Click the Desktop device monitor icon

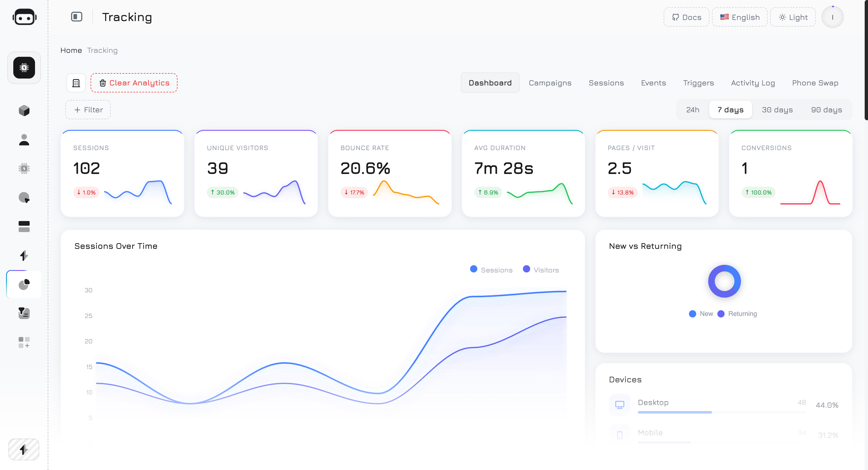tap(620, 404)
